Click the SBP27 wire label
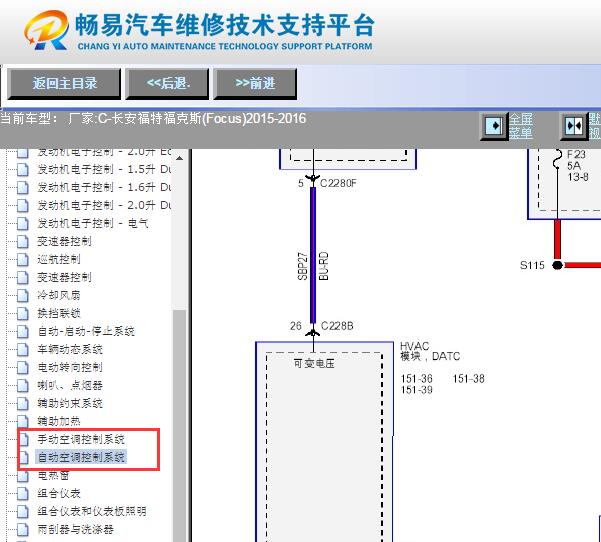Viewport: 601px width, 542px height. point(302,266)
